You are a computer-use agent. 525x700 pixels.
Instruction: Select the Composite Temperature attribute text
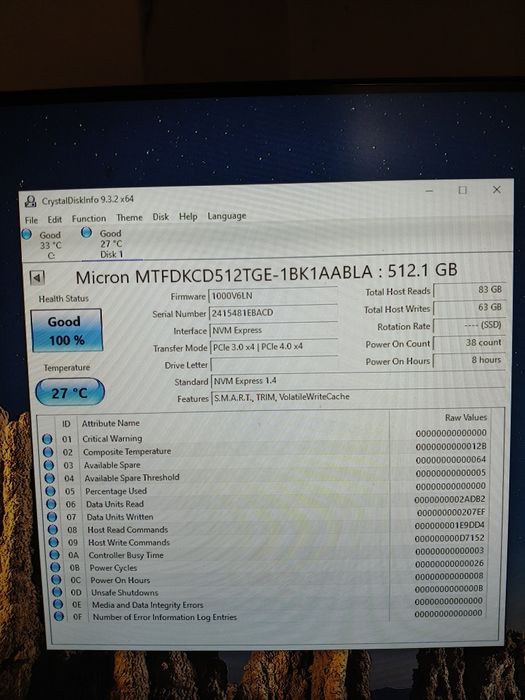click(127, 451)
